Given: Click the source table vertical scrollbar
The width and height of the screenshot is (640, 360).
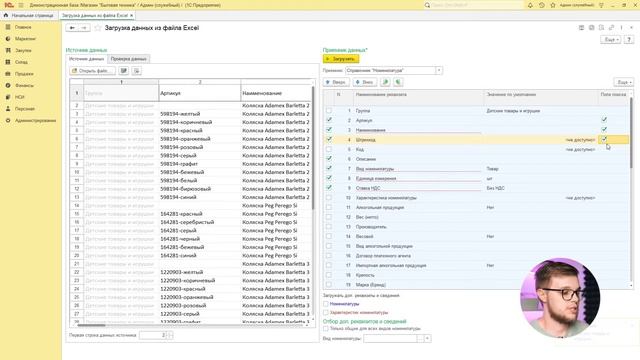Looking at the screenshot, I should 313,147.
